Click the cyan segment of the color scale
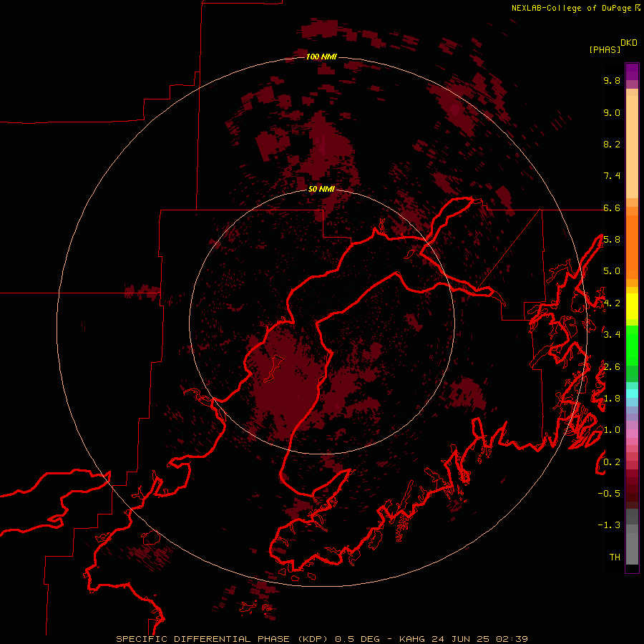 (632, 394)
